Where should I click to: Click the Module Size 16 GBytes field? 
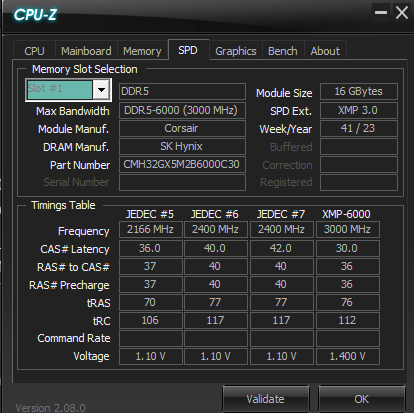click(x=359, y=91)
